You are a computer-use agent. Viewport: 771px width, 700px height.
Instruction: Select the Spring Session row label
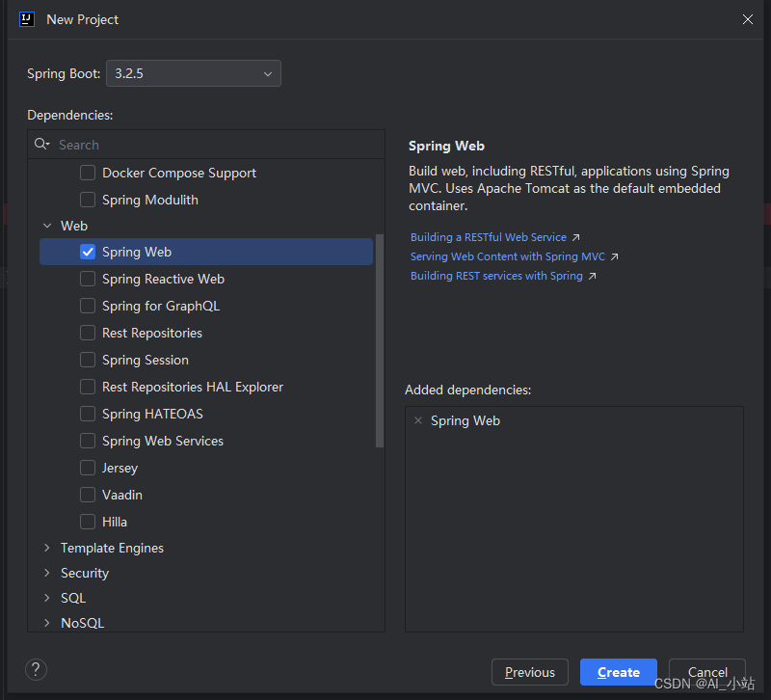146,360
